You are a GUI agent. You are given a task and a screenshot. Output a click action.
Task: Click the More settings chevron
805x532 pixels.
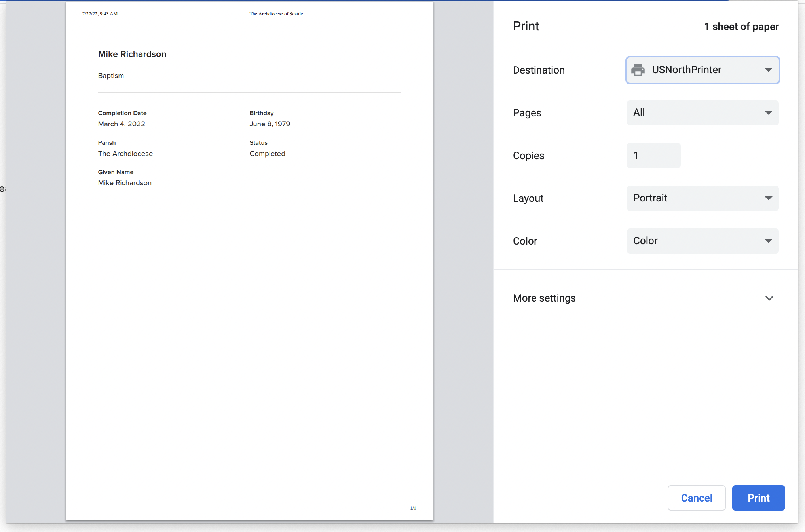click(770, 298)
